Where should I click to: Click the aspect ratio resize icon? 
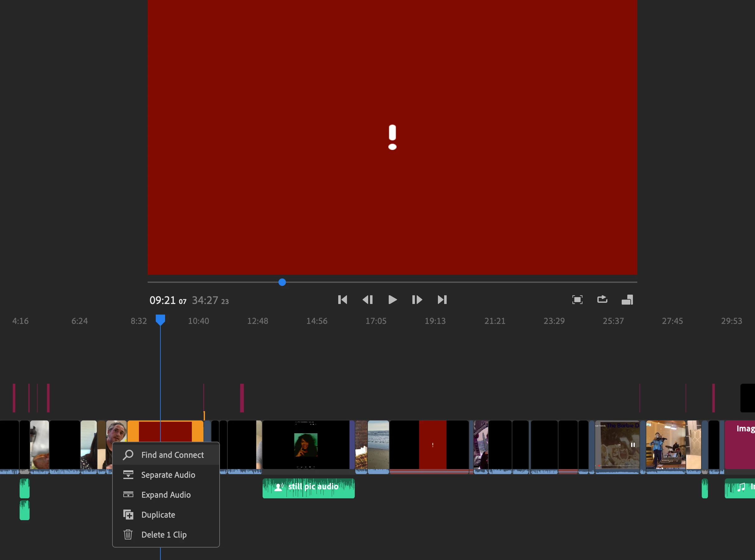coord(627,300)
